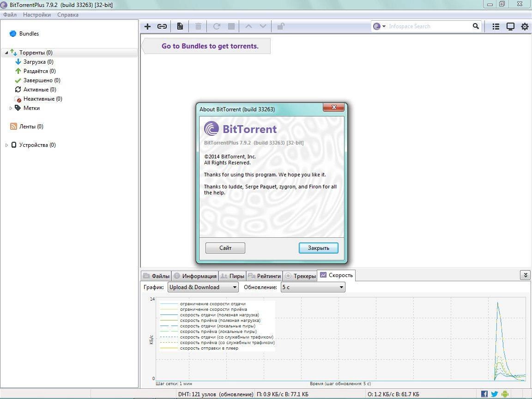Close the About BitTorrent dialog with X
Image resolution: width=532 pixels, height=399 pixels.
[x=333, y=107]
